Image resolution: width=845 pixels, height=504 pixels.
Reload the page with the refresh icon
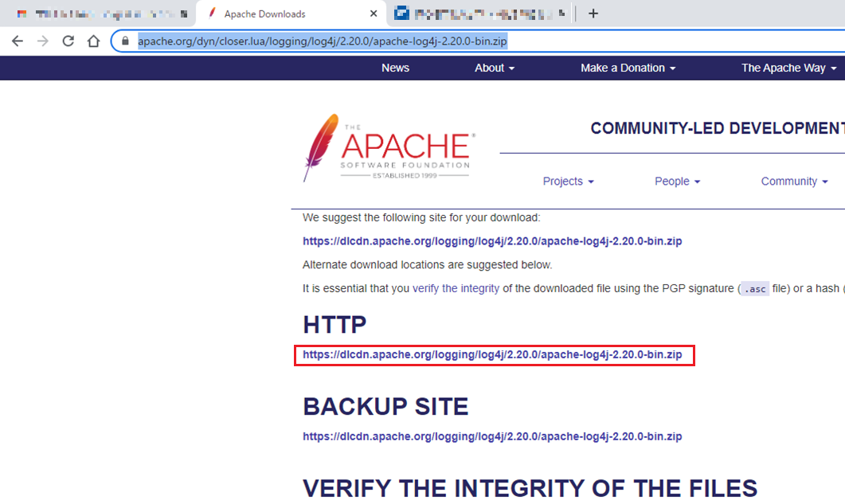[x=68, y=41]
